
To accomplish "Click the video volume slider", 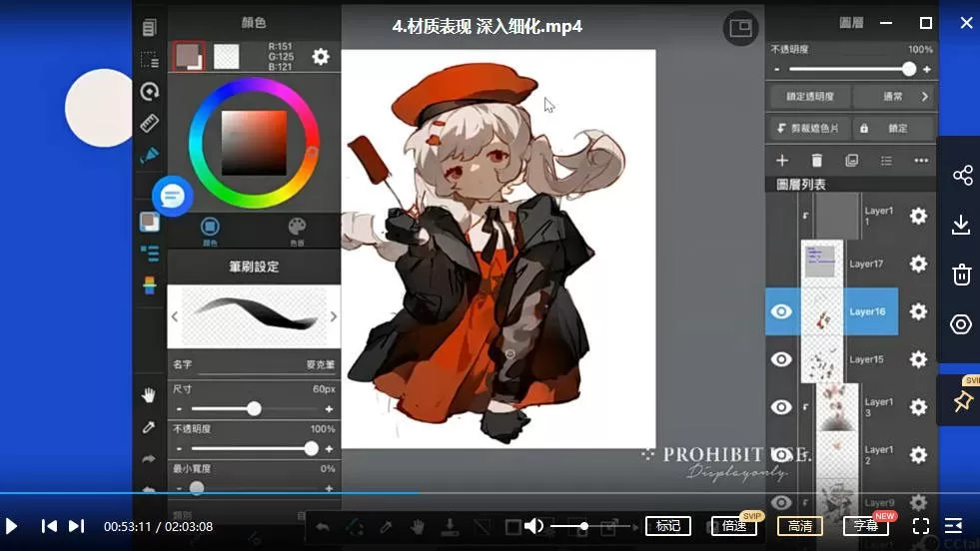I will pyautogui.click(x=584, y=526).
